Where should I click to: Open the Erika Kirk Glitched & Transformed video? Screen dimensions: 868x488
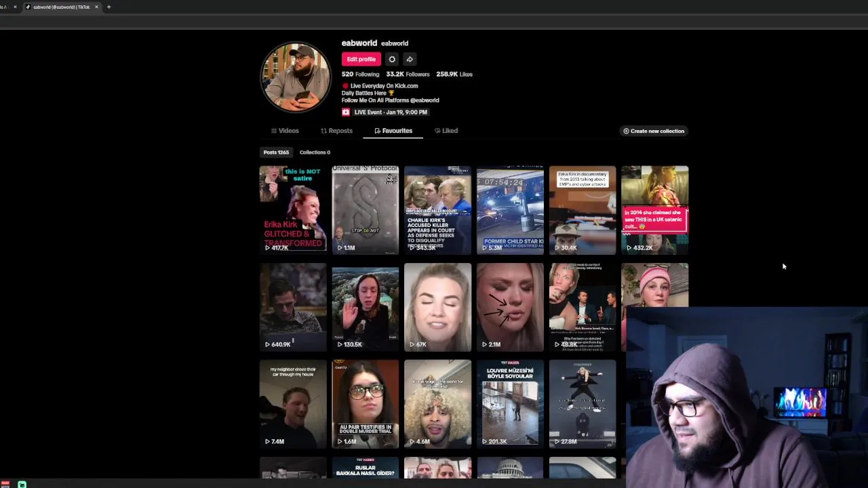point(293,210)
